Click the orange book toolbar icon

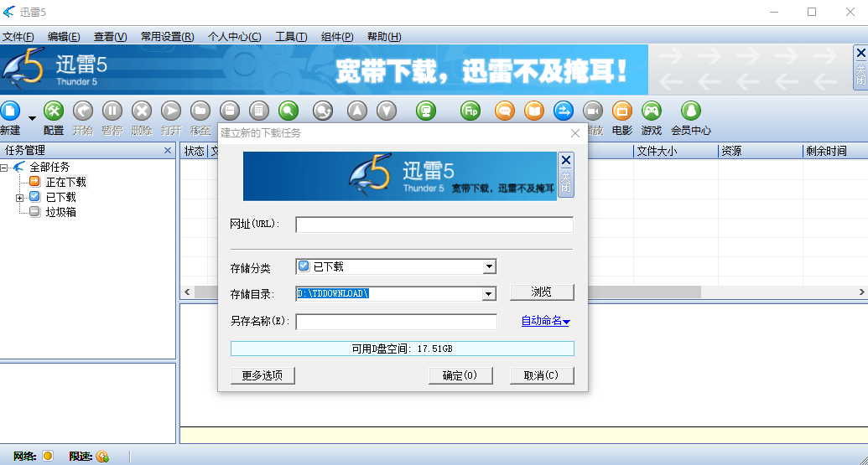click(534, 111)
